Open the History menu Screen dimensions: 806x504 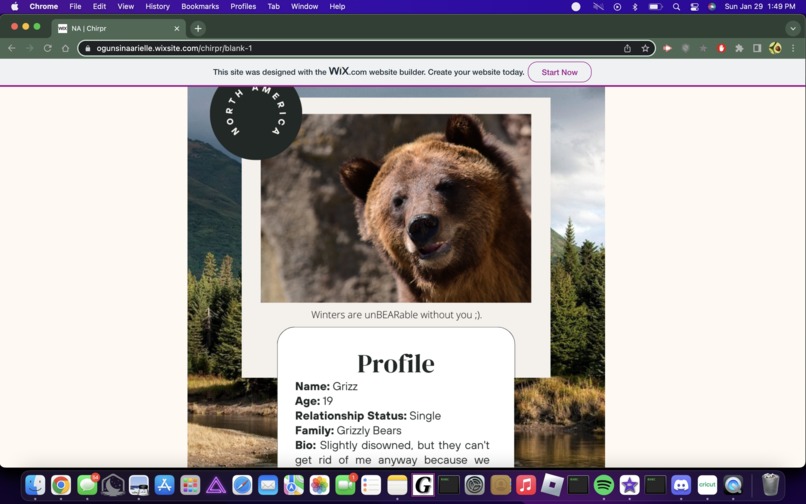tap(157, 7)
